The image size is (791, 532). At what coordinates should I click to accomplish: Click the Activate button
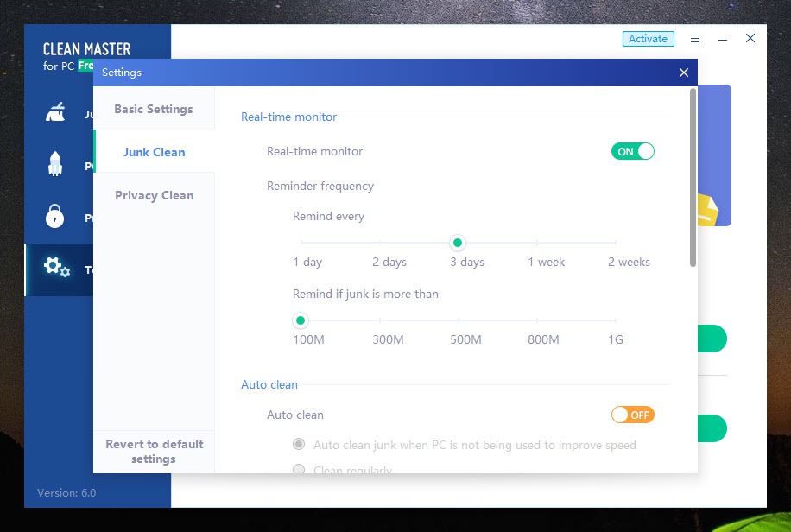click(648, 39)
